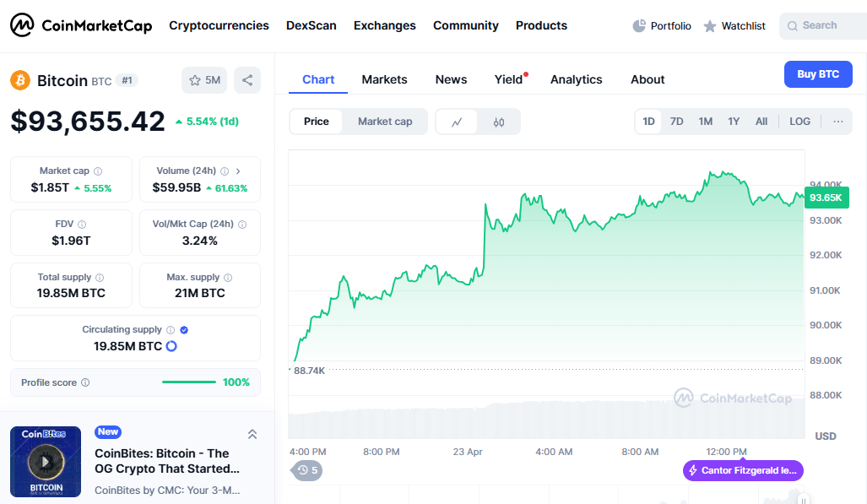
Task: Open the About tab
Action: pyautogui.click(x=648, y=79)
